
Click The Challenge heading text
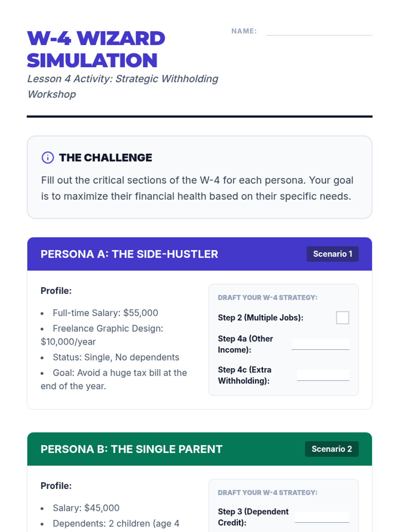pyautogui.click(x=105, y=158)
